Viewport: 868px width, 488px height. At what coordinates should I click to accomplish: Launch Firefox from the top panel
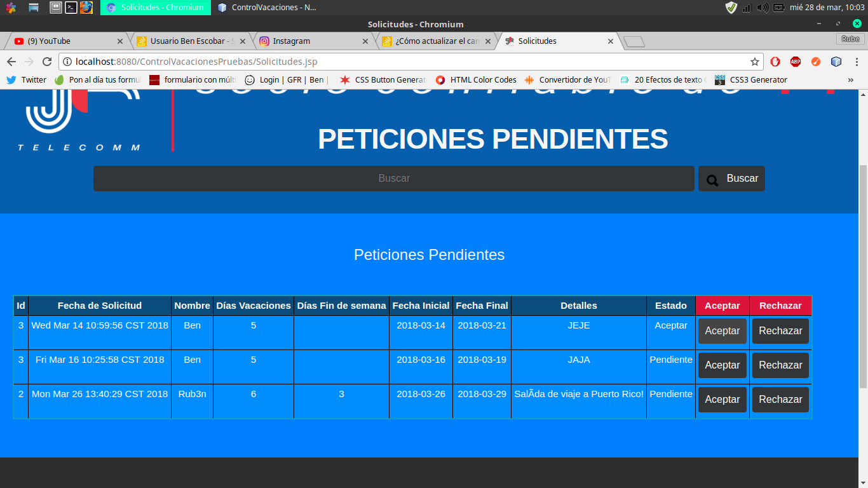pos(86,8)
